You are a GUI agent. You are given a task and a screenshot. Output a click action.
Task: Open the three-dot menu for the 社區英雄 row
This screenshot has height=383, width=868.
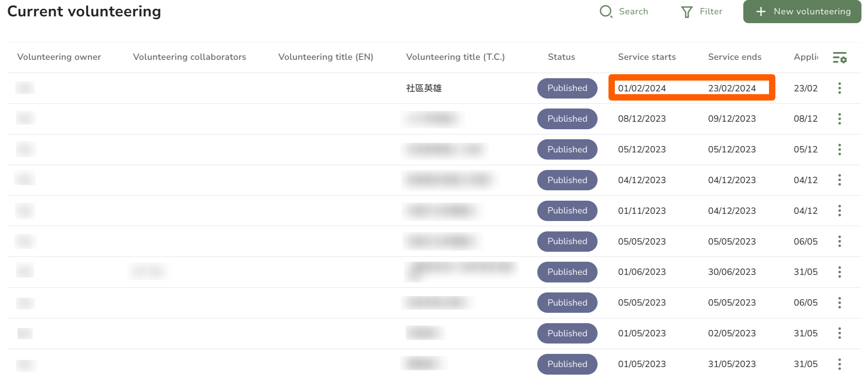point(839,88)
